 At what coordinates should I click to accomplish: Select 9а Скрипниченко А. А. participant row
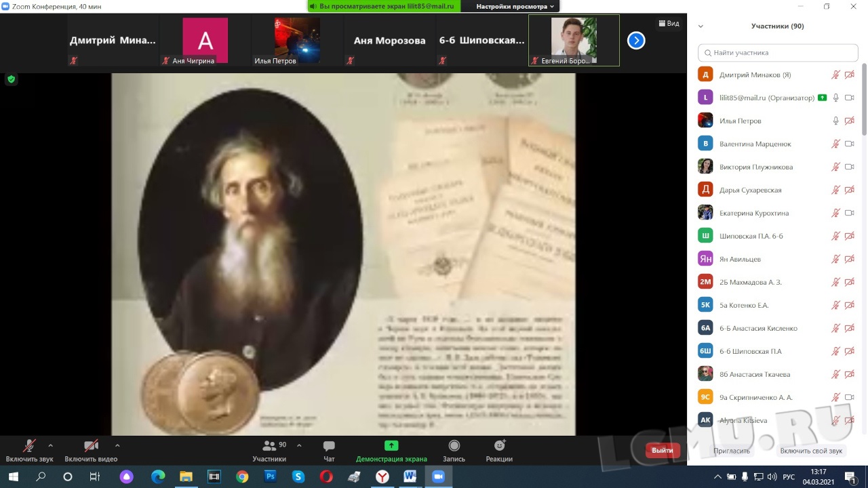tap(777, 397)
